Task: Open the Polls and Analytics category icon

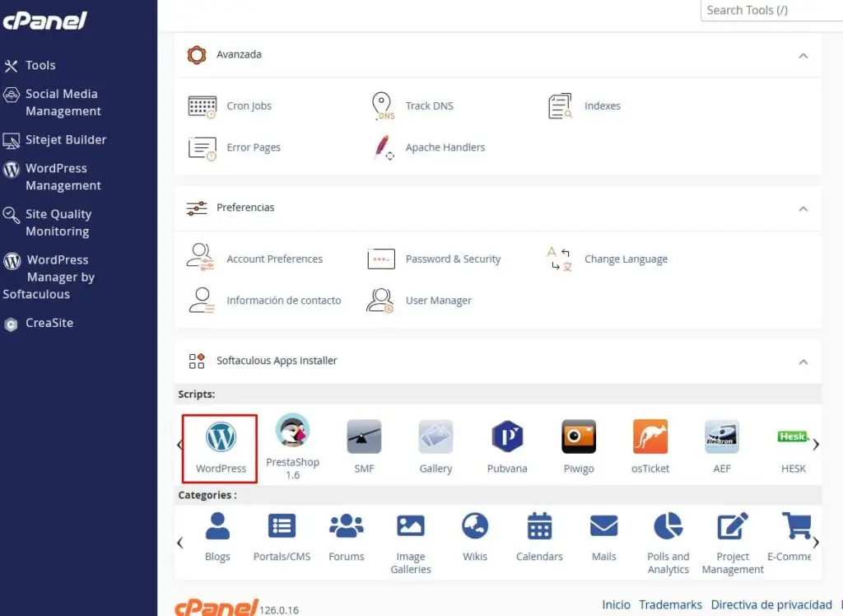Action: (x=668, y=526)
